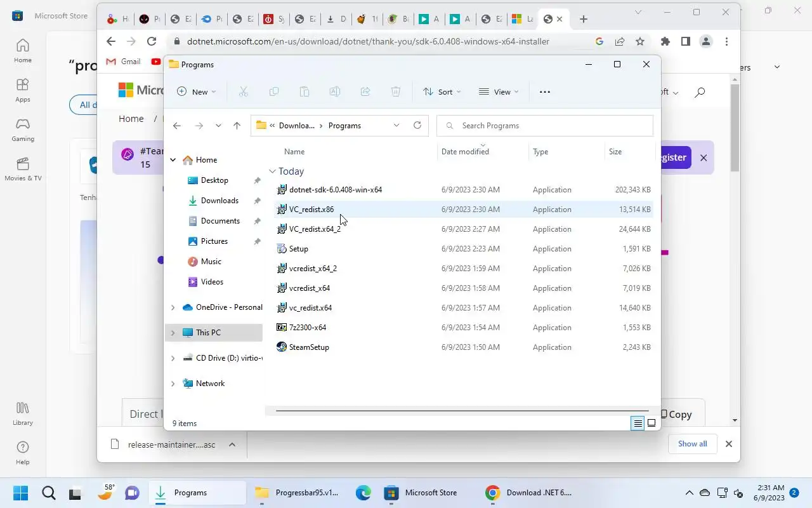Open Chrome three-dot menu
Screen dimensions: 812x508
tap(726, 41)
